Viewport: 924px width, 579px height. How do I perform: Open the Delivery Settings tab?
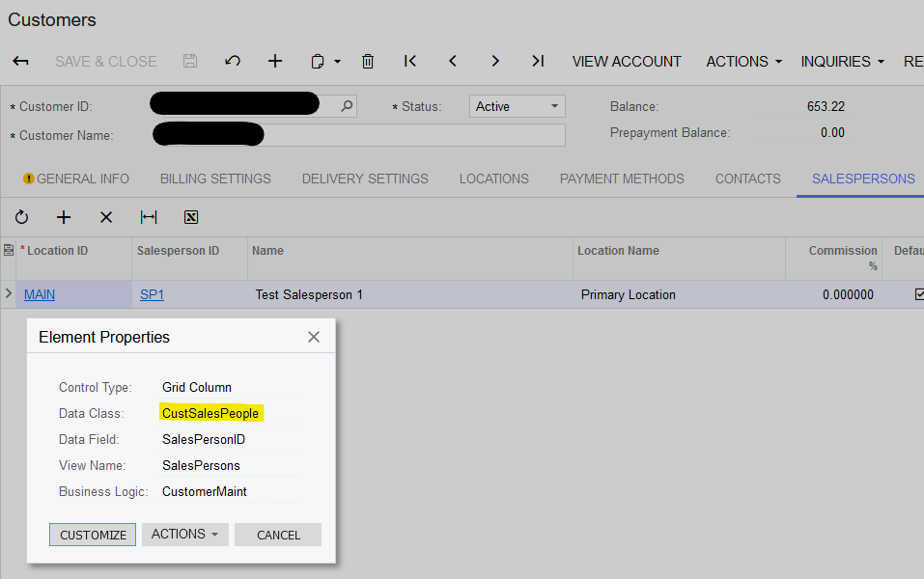click(x=365, y=179)
